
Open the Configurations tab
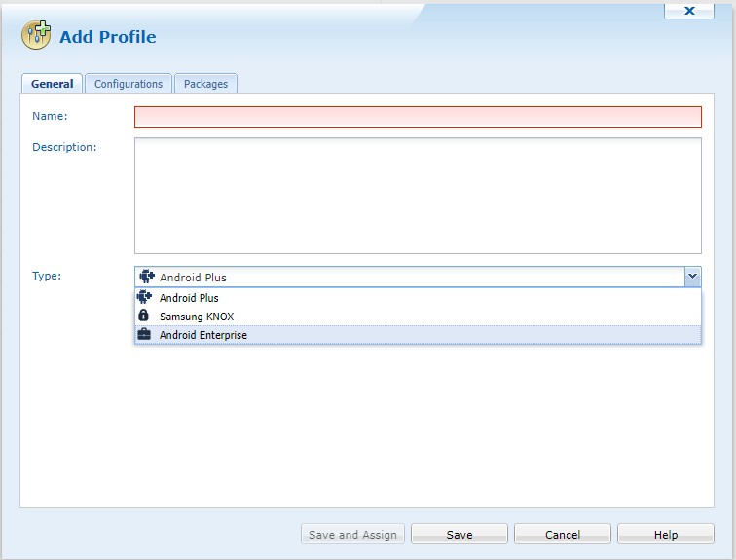(x=129, y=84)
